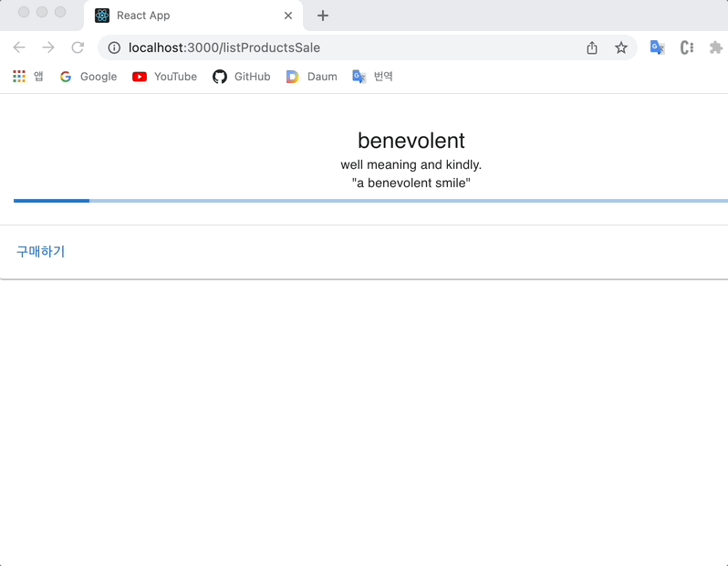Screen dimensions: 728x566
Task: Bookmark this page with the star icon
Action: (620, 47)
